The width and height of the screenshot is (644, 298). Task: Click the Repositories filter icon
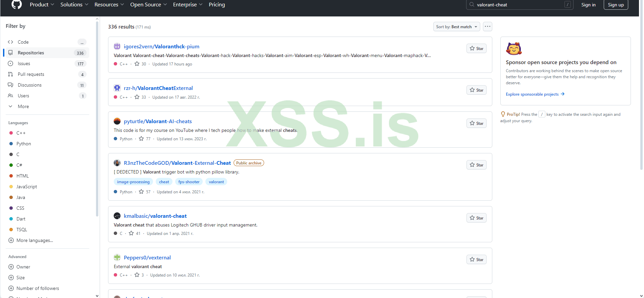pos(10,53)
